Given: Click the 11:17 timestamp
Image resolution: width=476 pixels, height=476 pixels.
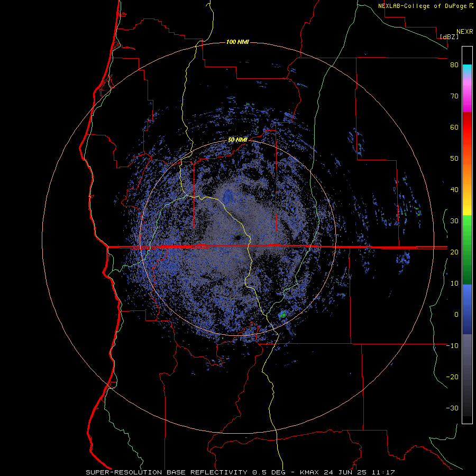Looking at the screenshot, I should click(x=382, y=472).
